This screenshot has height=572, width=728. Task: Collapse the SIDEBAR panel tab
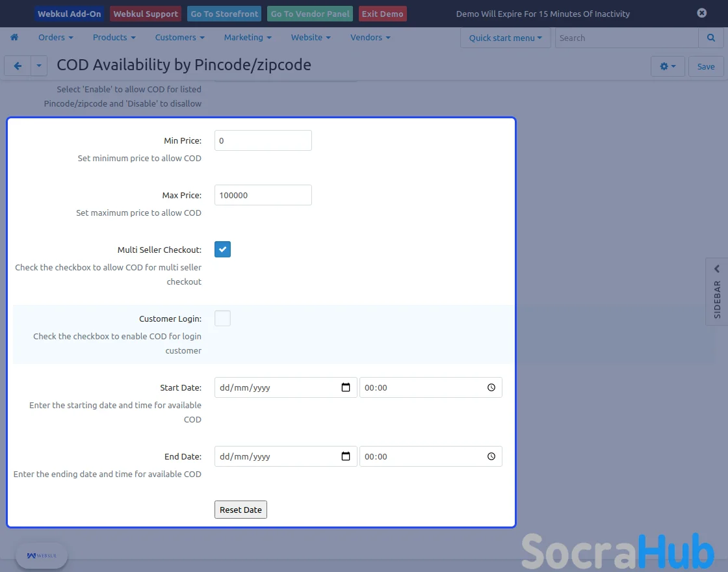[x=717, y=291]
